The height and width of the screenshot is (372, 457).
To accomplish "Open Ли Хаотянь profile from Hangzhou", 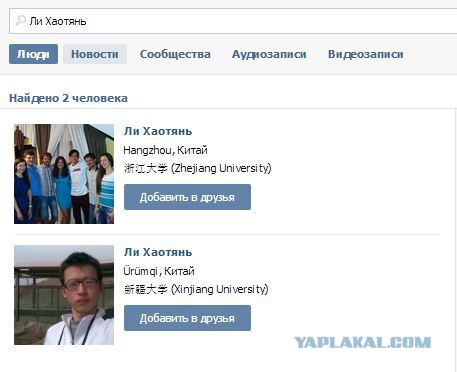I will click(158, 131).
